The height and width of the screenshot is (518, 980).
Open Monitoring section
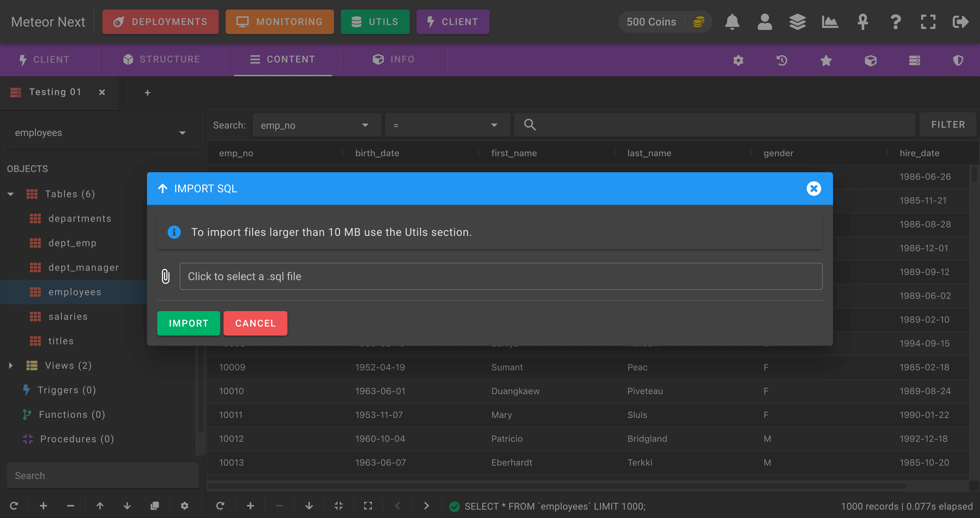point(280,22)
